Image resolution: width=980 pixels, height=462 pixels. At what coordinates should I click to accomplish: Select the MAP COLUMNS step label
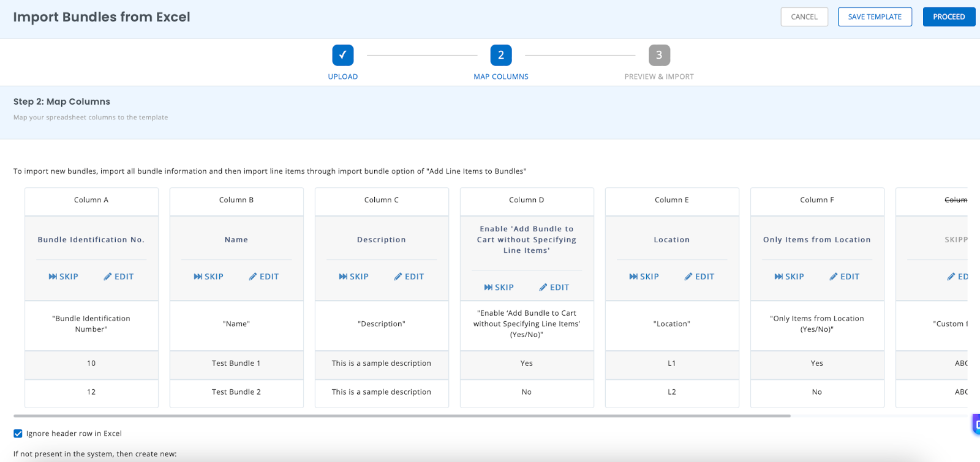click(x=501, y=76)
